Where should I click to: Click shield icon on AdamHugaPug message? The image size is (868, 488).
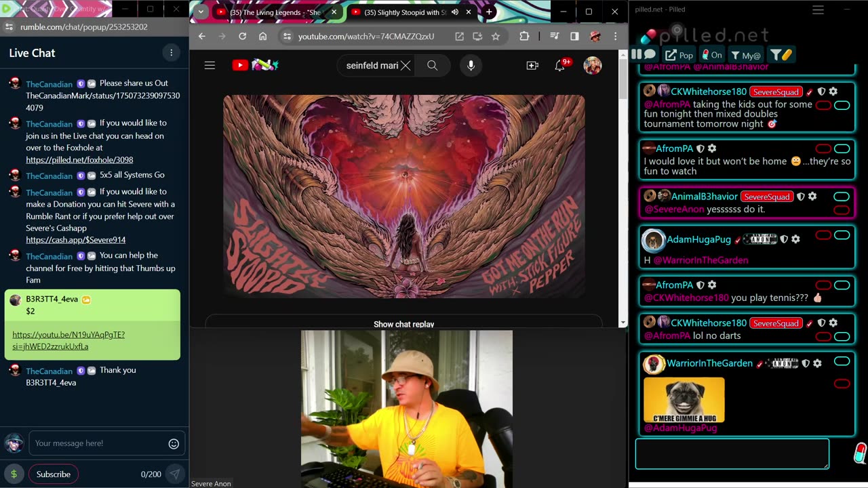[x=784, y=239]
